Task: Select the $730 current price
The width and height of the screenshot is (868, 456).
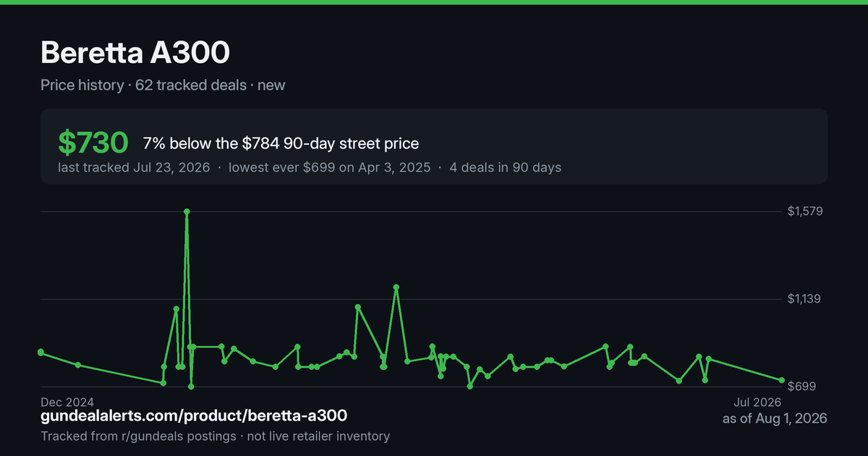Action: pos(93,143)
